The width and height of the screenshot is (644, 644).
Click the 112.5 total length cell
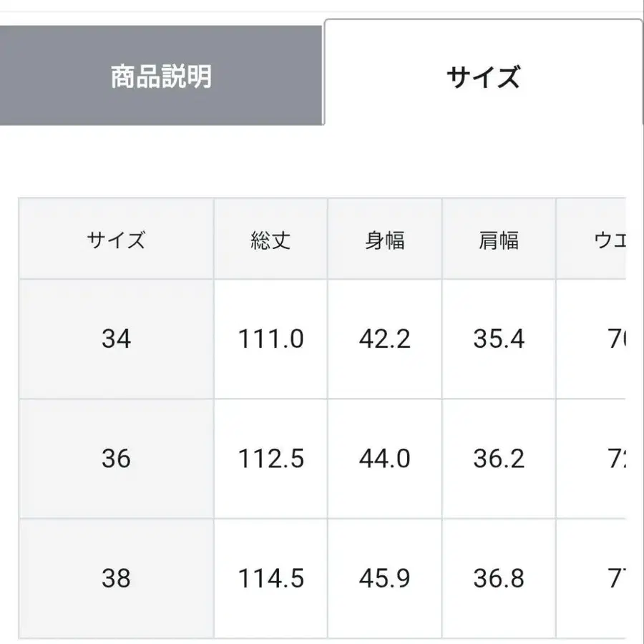(270, 458)
